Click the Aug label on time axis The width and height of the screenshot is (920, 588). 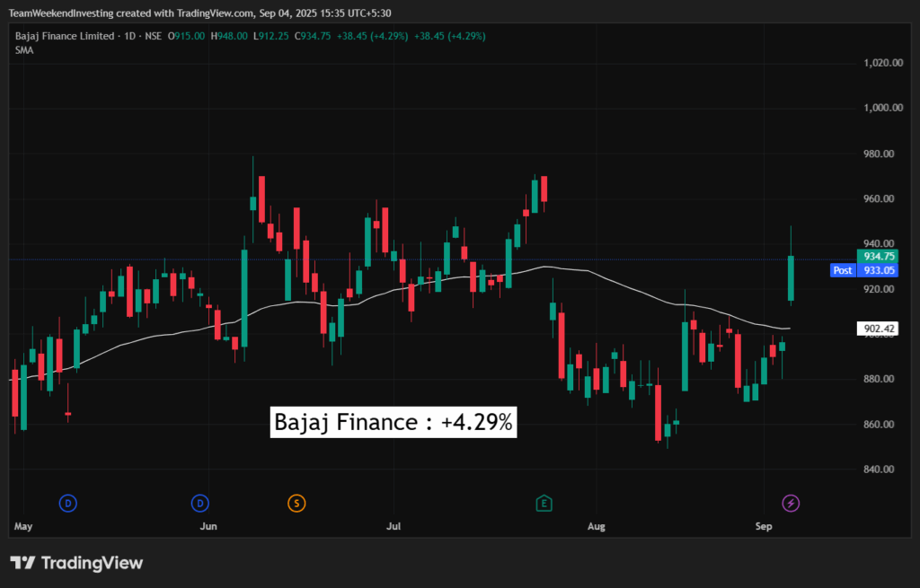coord(597,526)
